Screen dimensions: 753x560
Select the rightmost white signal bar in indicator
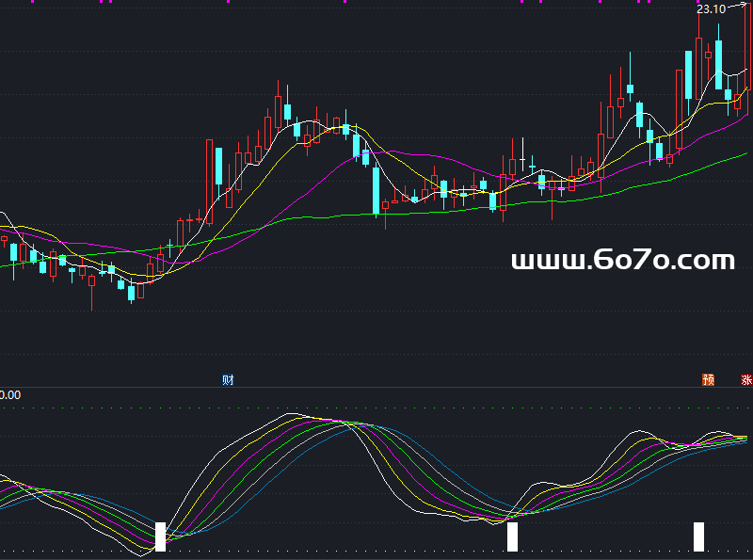698,536
